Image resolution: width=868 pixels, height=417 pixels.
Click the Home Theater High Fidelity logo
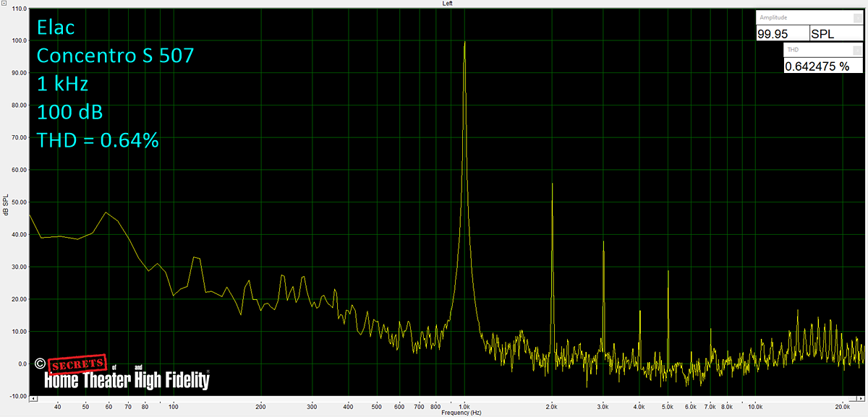coord(123,374)
